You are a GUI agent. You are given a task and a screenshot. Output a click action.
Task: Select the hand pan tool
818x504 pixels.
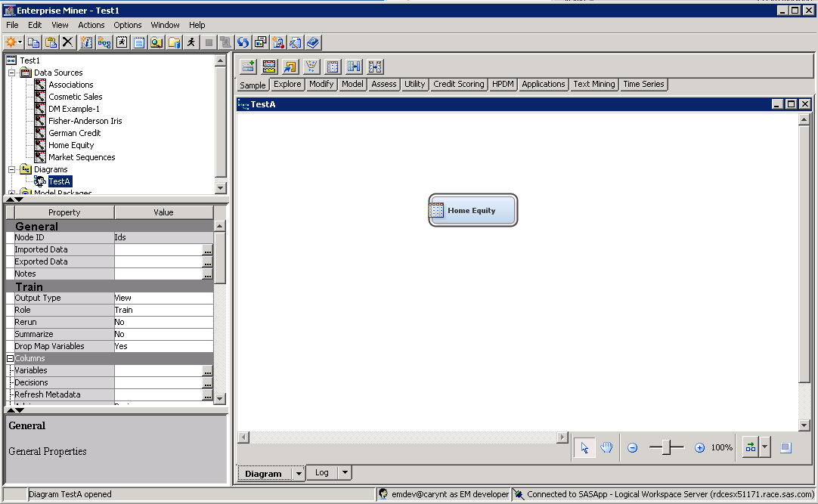606,447
